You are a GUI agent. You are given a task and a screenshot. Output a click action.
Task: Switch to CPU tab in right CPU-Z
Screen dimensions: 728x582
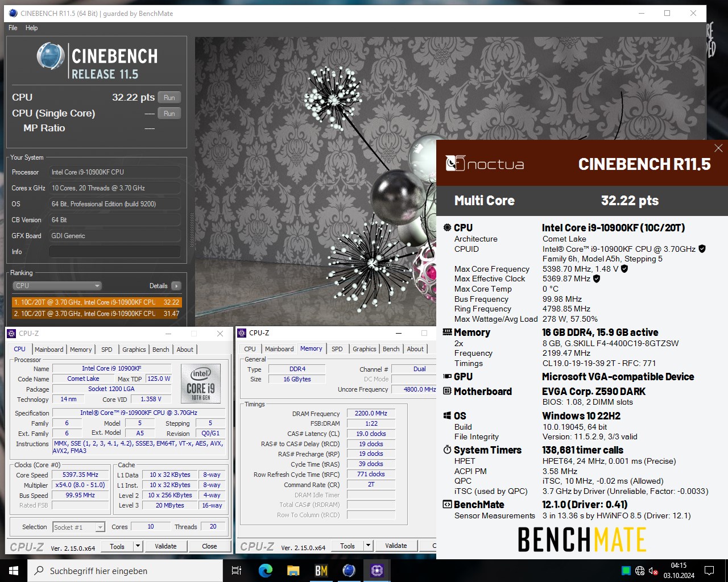250,349
